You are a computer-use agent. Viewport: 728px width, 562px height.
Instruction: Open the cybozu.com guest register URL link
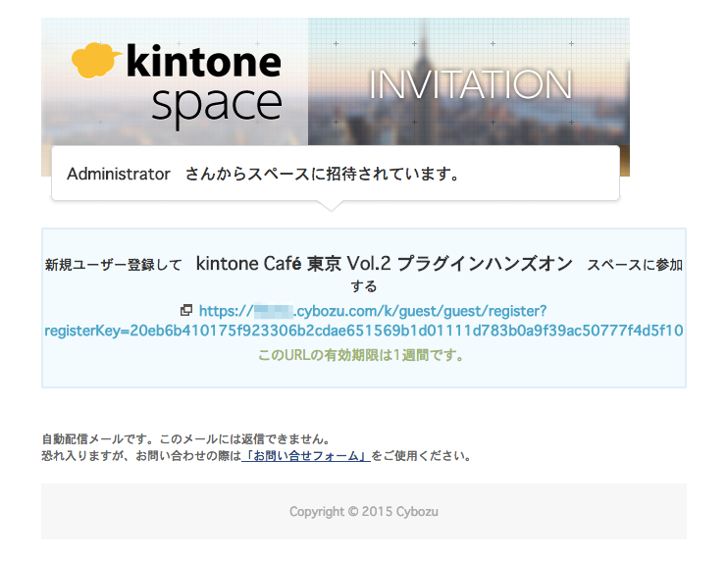pos(364,321)
